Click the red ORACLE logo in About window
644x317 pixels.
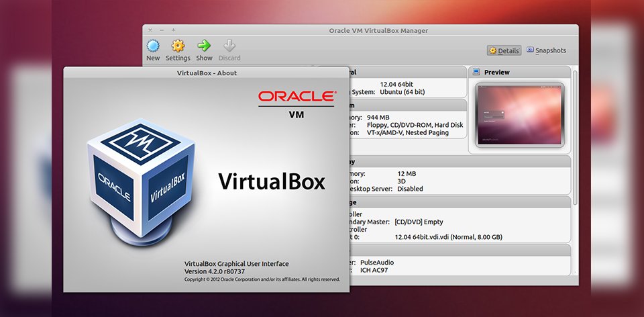point(297,96)
